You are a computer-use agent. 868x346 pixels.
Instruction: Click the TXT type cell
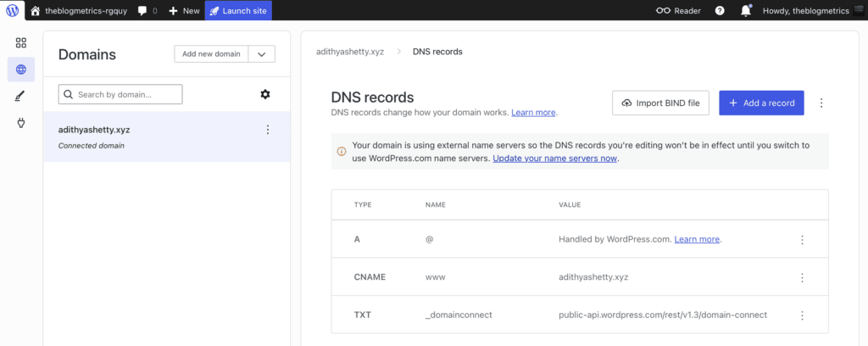tap(363, 315)
